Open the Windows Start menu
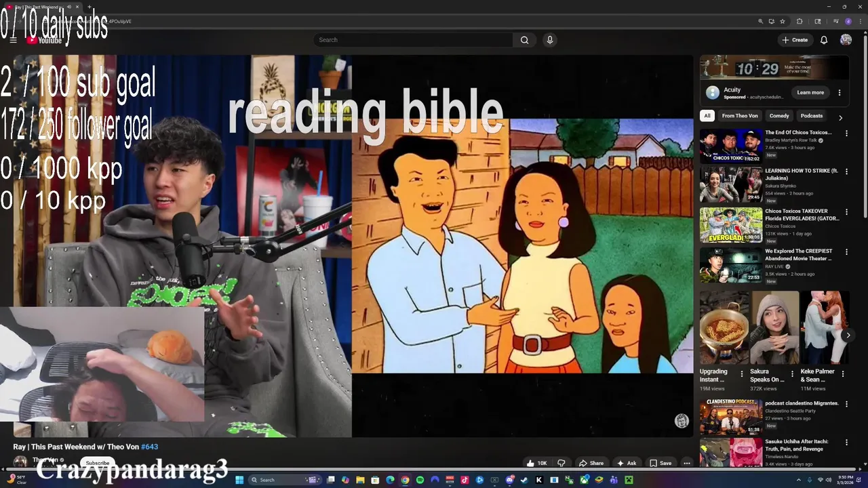This screenshot has height=488, width=868. pyautogui.click(x=239, y=480)
